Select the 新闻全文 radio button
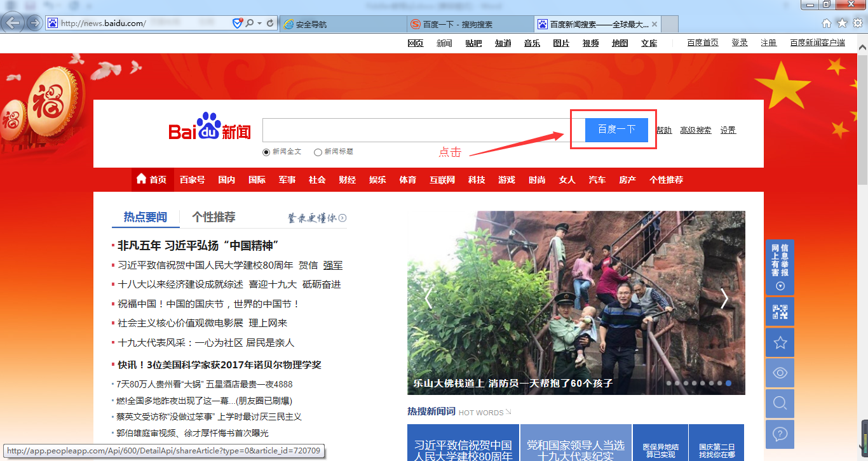This screenshot has height=461, width=868. click(x=266, y=152)
